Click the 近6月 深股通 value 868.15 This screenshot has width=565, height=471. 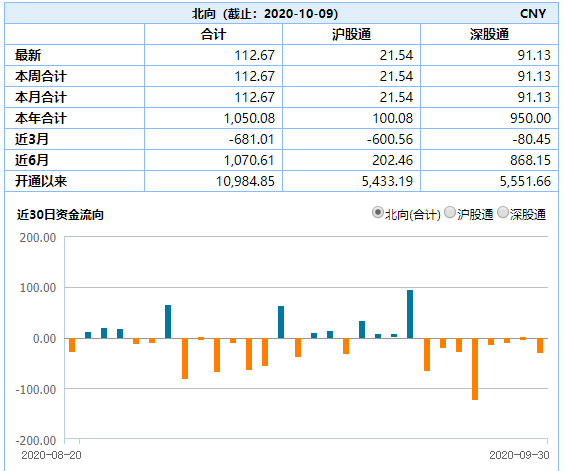click(530, 160)
